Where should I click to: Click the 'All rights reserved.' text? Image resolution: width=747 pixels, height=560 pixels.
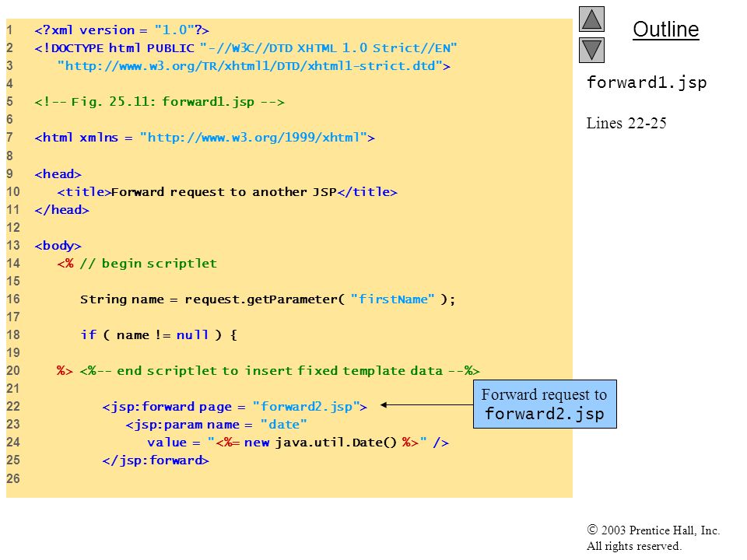633,546
